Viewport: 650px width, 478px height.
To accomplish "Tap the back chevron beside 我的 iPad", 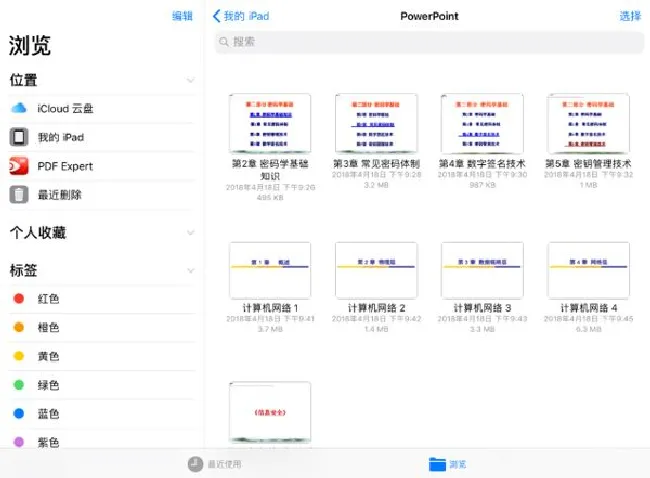I will point(216,16).
